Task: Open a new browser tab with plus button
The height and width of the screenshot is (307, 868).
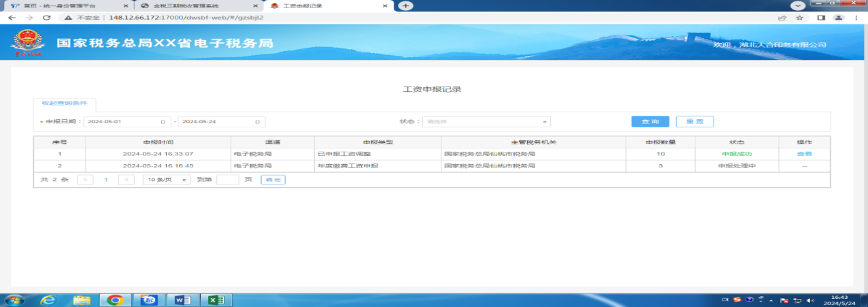Action: point(406,5)
